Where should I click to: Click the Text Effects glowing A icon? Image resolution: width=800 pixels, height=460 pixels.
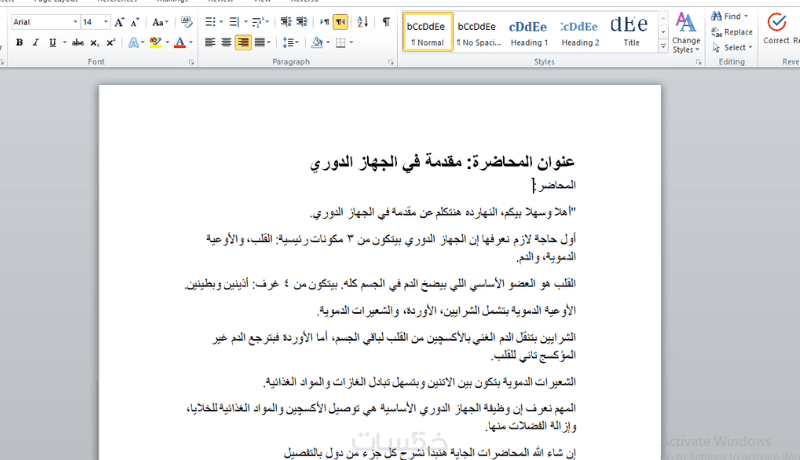(x=133, y=43)
